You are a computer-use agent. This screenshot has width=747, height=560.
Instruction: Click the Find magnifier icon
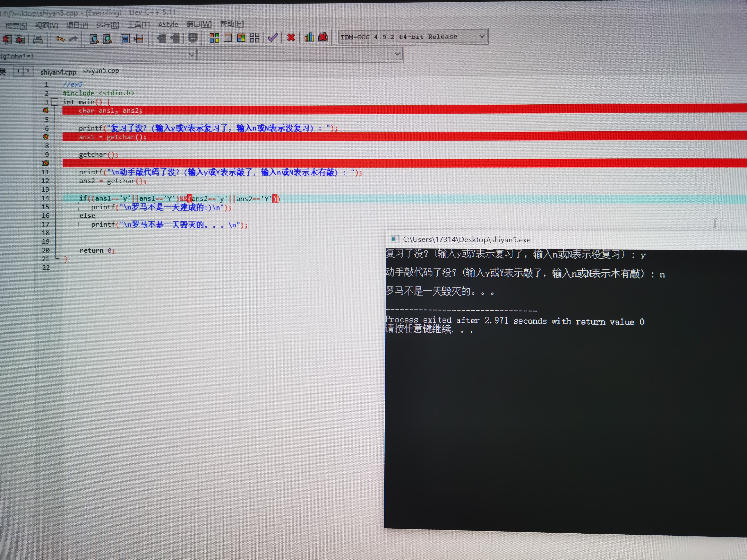click(94, 39)
